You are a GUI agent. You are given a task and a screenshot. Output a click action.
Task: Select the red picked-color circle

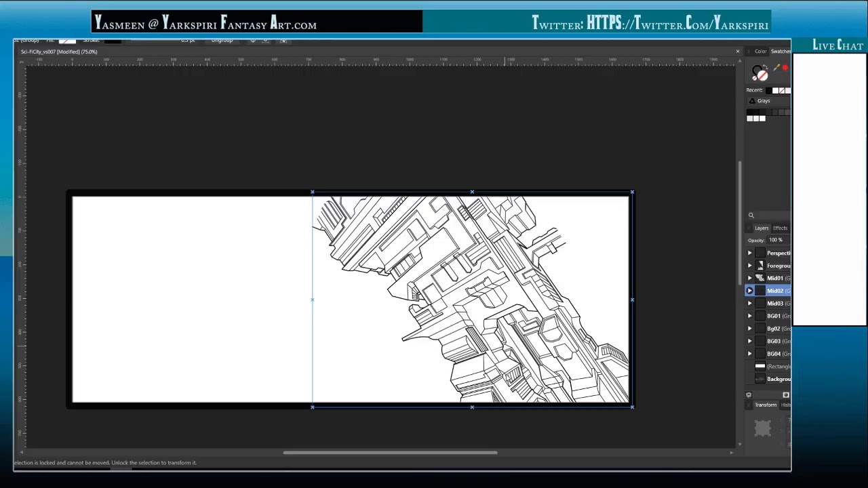pyautogui.click(x=785, y=68)
